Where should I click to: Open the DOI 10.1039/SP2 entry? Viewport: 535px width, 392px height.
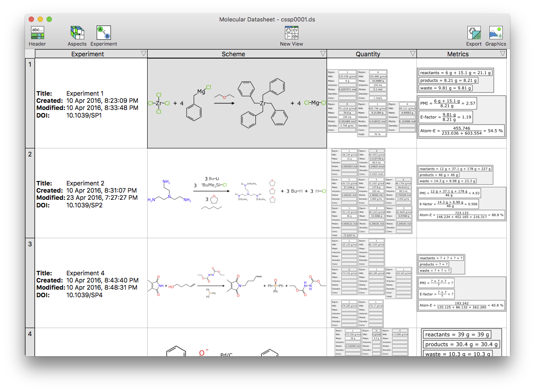(83, 205)
